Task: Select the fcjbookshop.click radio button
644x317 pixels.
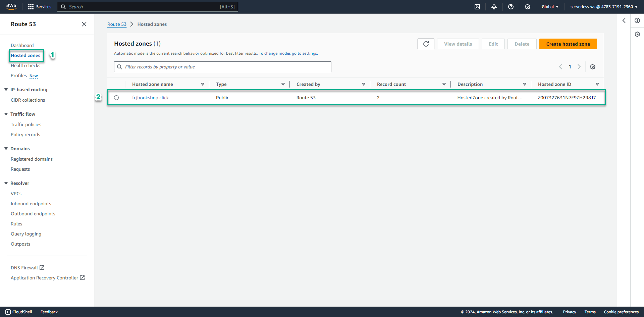Action: 116,98
